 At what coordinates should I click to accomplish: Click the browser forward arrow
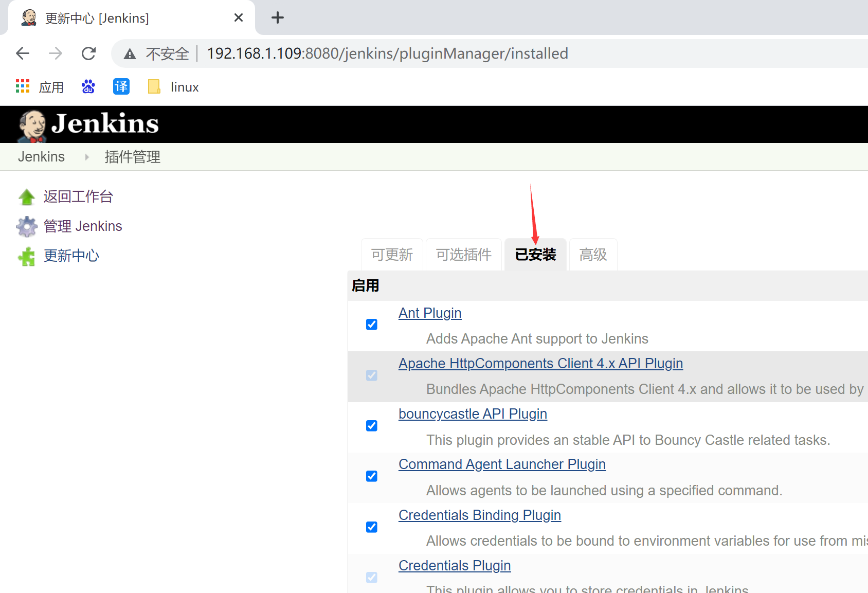pos(56,53)
